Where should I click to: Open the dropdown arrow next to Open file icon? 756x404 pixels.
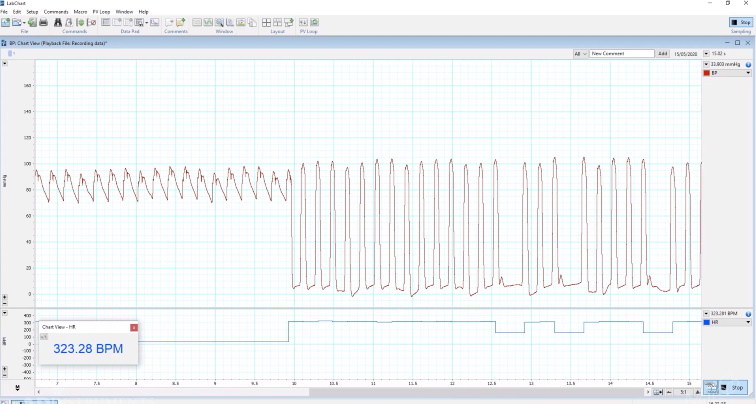24,23
